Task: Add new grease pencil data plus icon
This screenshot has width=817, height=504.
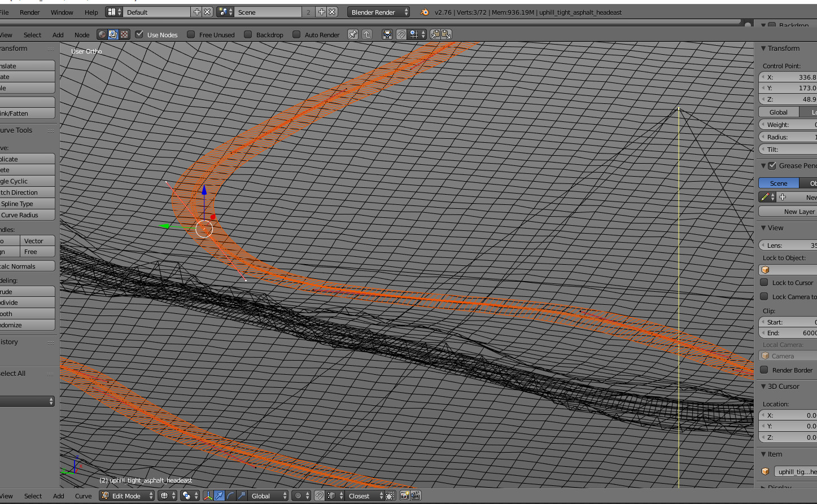Action: 783,197
